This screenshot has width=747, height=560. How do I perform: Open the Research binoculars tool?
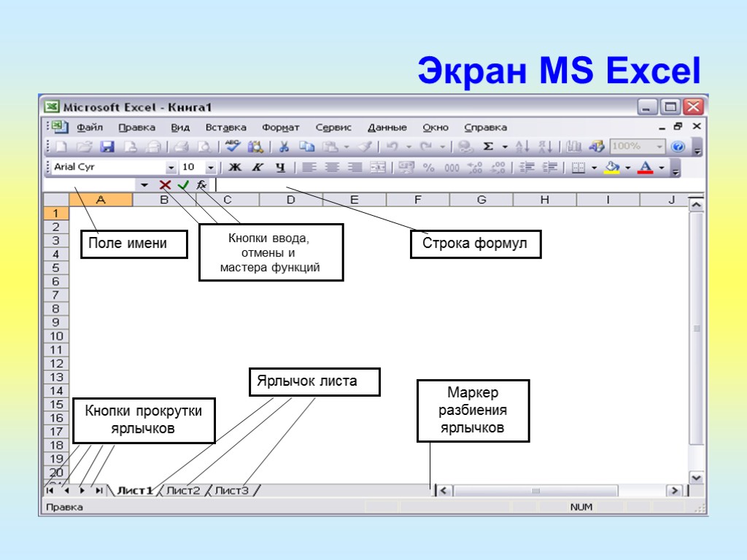pos(256,147)
